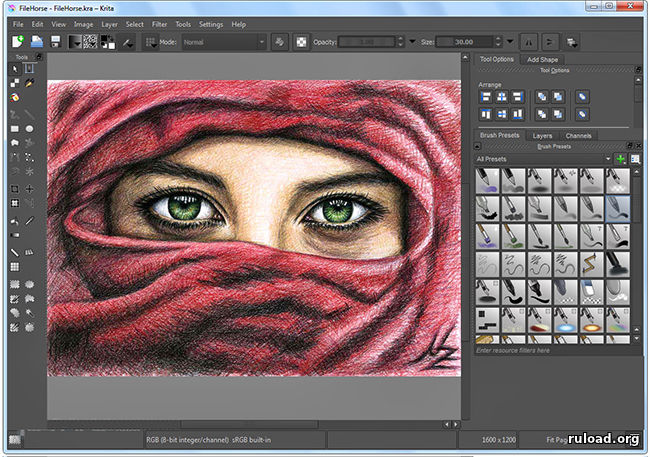Open the Size slider dropdown arrow
The image size is (650, 457).
tap(512, 42)
